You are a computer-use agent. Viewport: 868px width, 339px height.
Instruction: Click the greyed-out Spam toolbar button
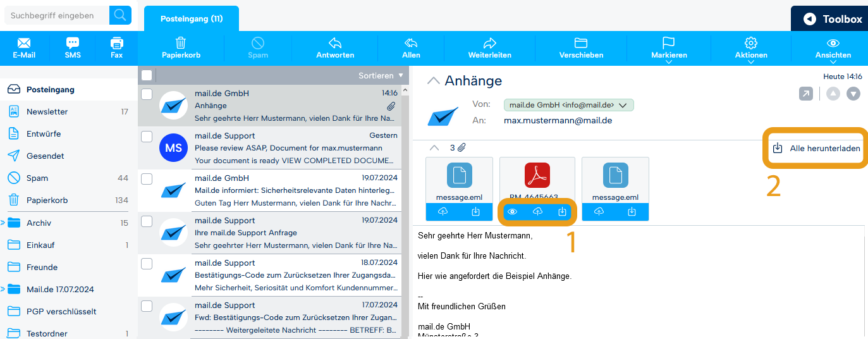tap(258, 48)
